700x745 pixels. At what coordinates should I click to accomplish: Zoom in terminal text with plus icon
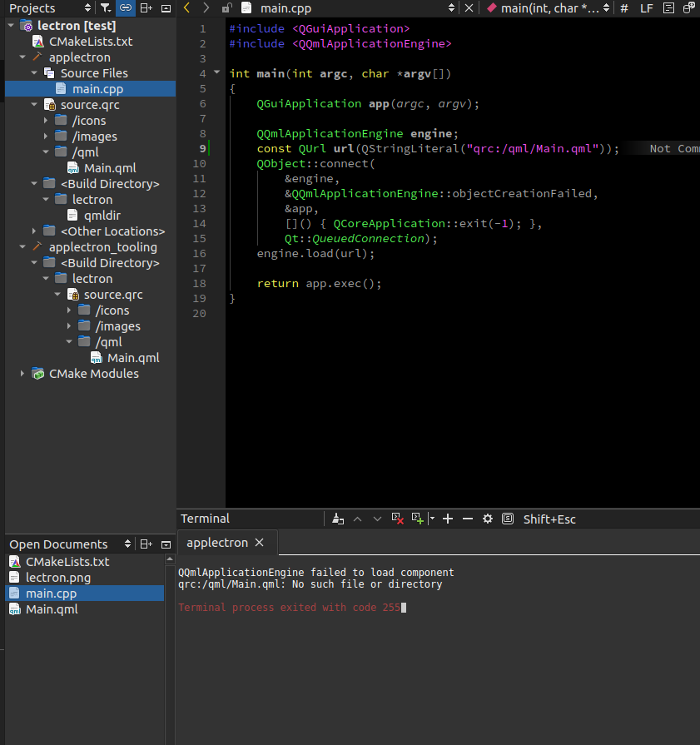447,519
